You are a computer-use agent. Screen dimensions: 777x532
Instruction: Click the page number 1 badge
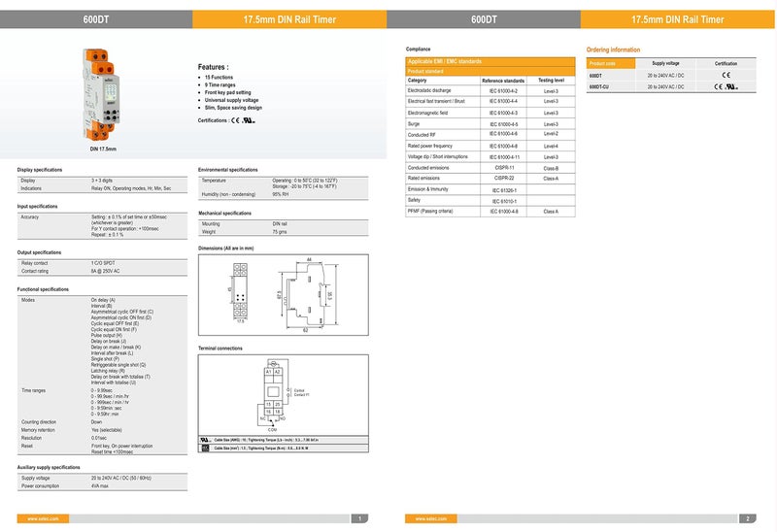point(359,518)
